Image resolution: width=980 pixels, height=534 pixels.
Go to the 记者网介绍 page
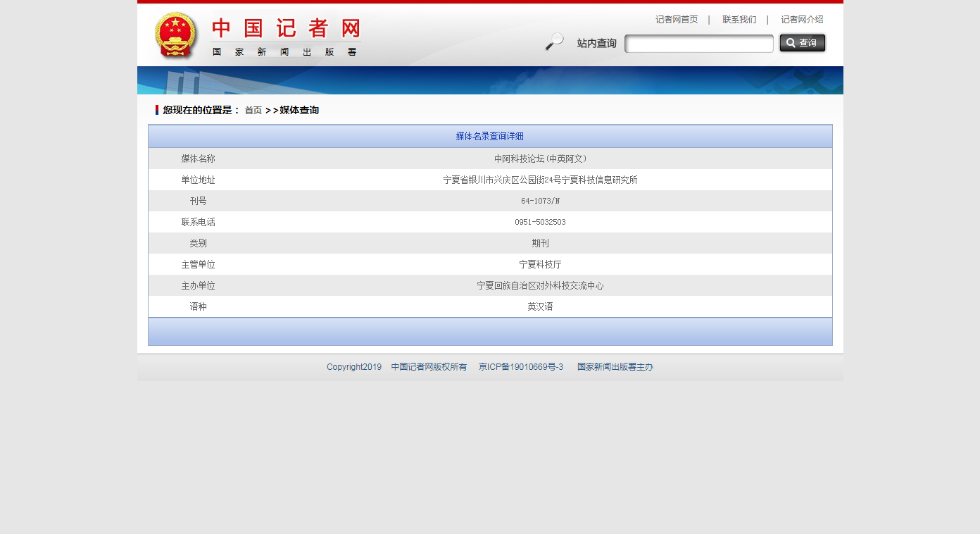click(802, 20)
